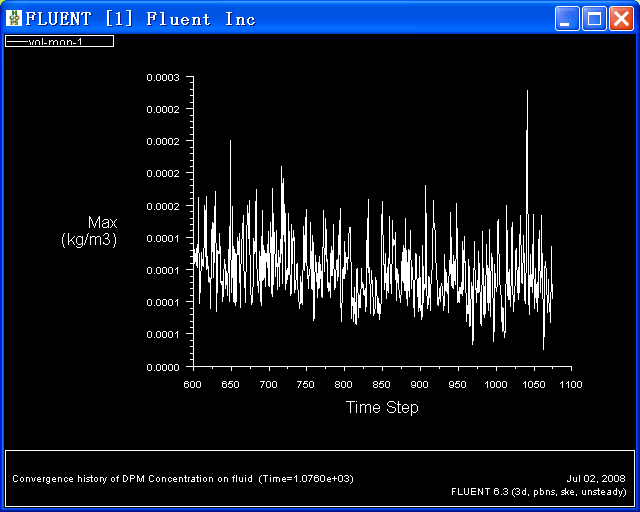Click the 'FLUENT 6.3 (3d, pbns, ske, unsteady)' text
This screenshot has height=512, width=640.
(538, 491)
